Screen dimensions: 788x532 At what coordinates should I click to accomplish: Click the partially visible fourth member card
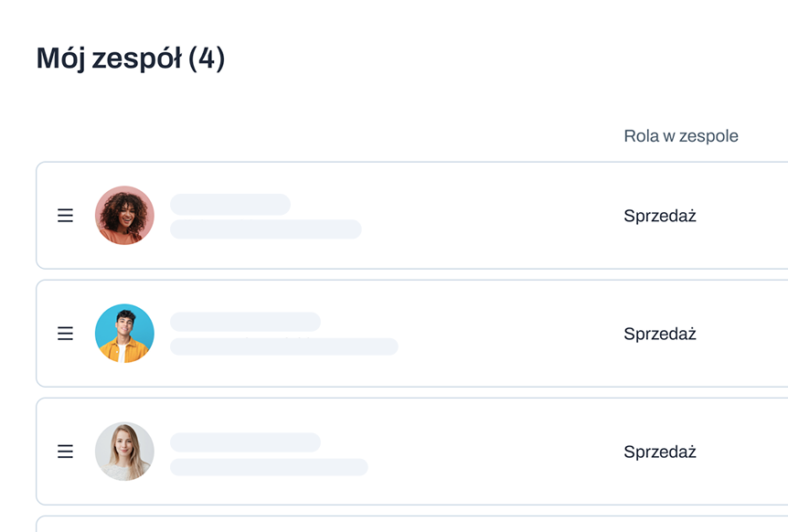pyautogui.click(x=412, y=524)
